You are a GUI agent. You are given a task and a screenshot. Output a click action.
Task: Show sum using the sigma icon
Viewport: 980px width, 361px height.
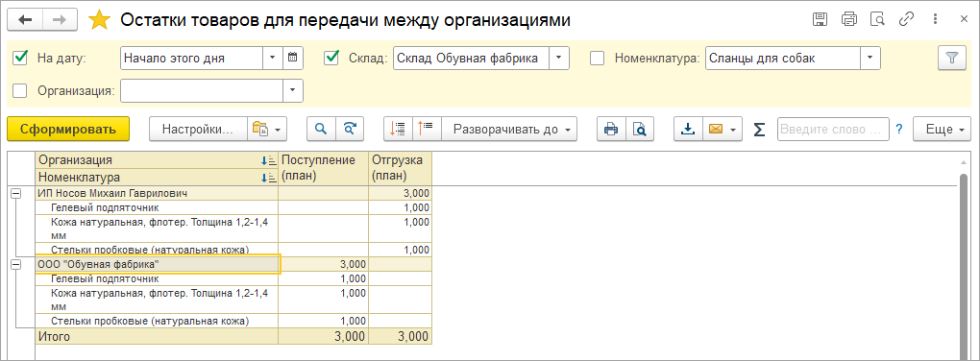(x=759, y=130)
